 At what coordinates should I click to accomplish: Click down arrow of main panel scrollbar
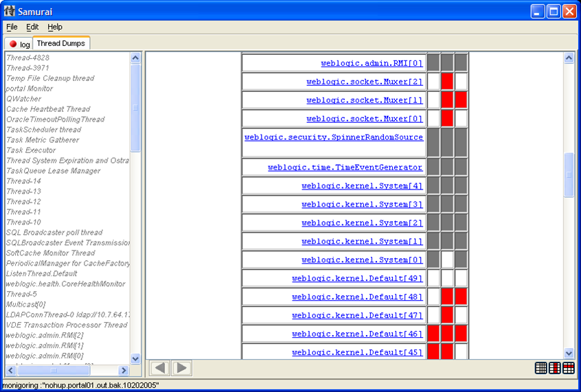click(x=569, y=353)
